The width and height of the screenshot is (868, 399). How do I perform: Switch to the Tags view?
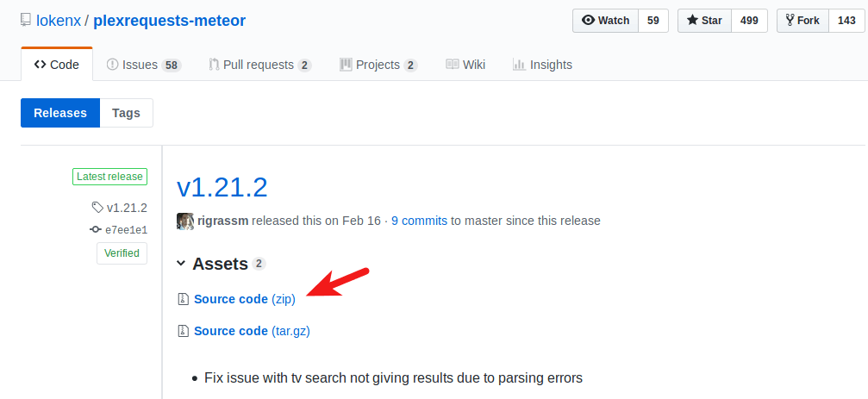[126, 113]
